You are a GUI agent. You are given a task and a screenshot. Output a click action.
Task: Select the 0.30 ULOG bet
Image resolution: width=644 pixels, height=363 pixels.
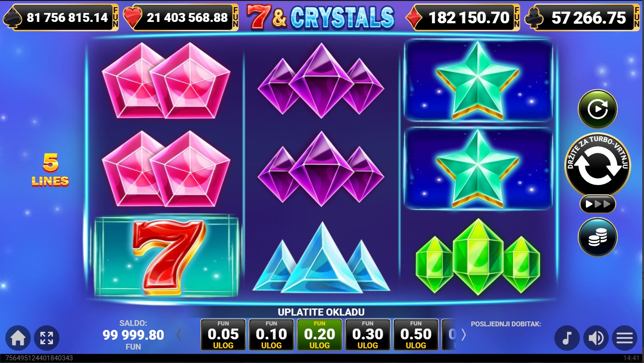pos(367,334)
